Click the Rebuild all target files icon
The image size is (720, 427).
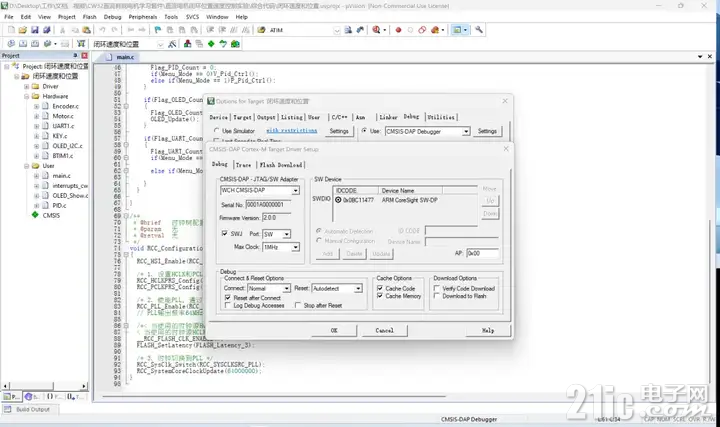pyautogui.click(x=34, y=44)
